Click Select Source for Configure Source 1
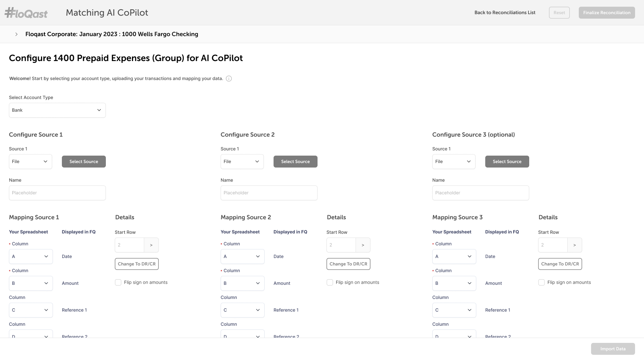 (84, 162)
